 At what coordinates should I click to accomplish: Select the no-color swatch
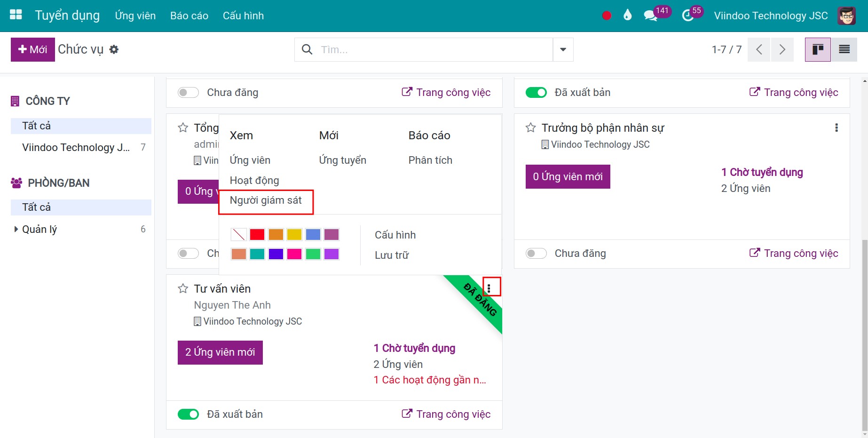coord(238,234)
